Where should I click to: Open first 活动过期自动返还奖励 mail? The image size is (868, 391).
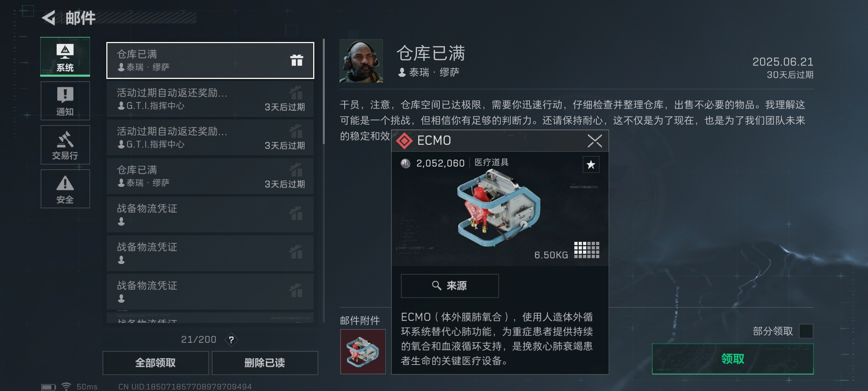(210, 99)
